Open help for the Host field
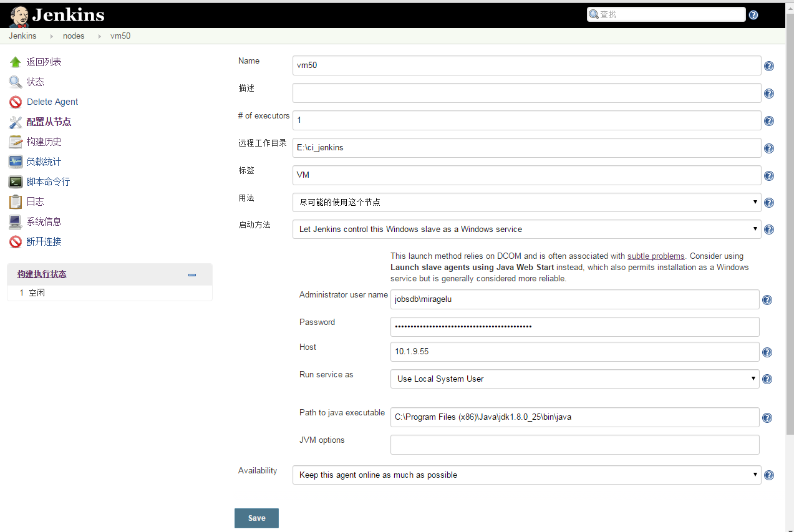 tap(767, 352)
